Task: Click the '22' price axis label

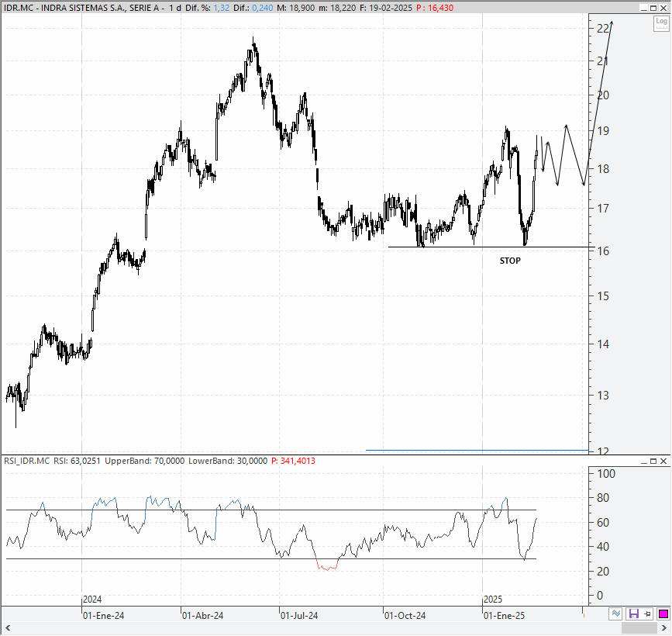Action: click(x=602, y=29)
